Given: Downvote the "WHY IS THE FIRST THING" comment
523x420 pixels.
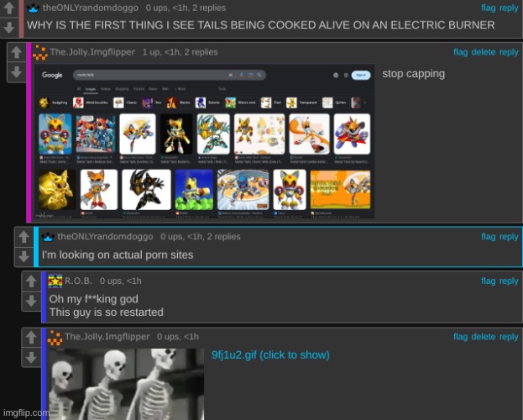Looking at the screenshot, I should pos(9,28).
